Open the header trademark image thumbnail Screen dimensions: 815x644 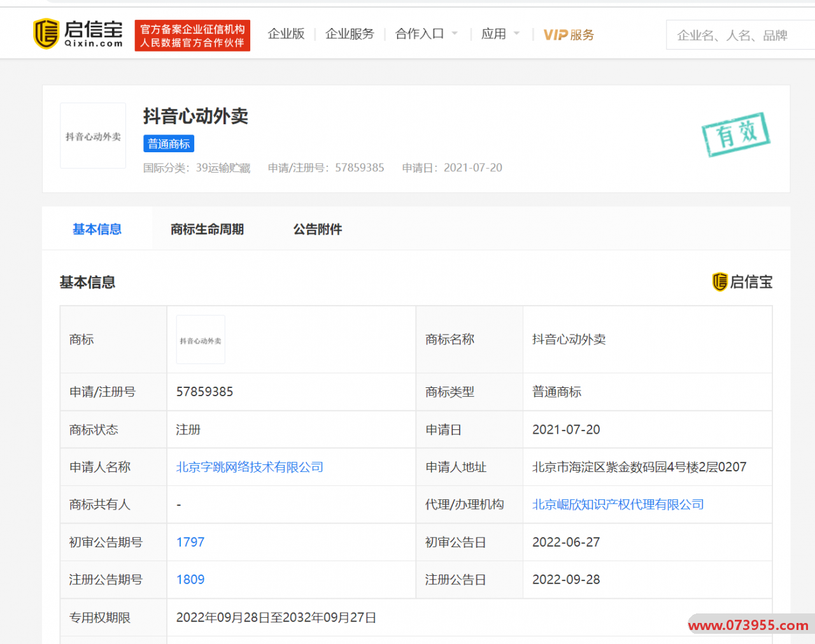coord(93,136)
